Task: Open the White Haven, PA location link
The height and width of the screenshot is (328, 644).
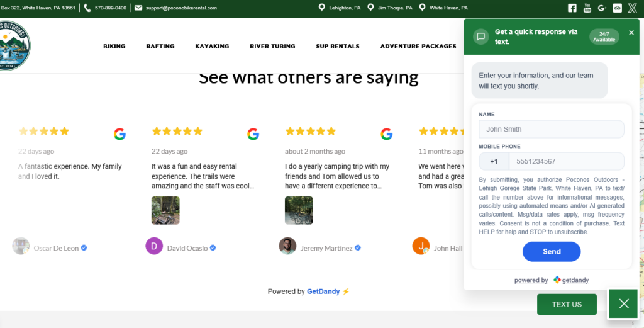Action: click(448, 8)
